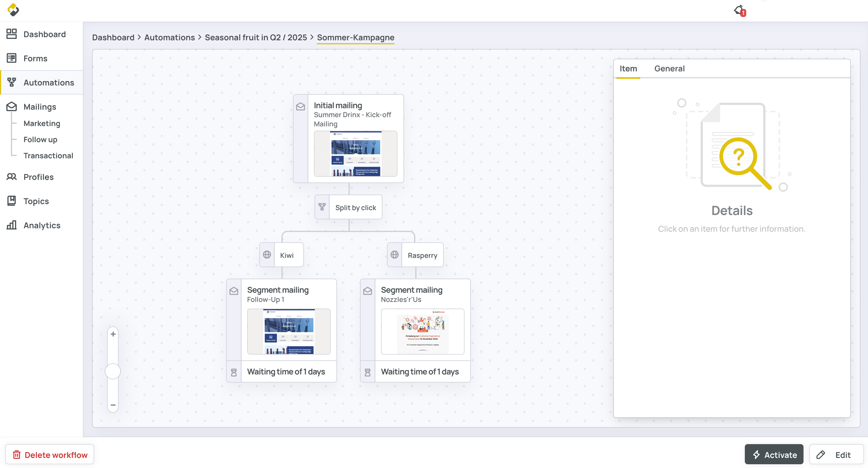Click the globe icon on Rasperry node

[x=395, y=255]
